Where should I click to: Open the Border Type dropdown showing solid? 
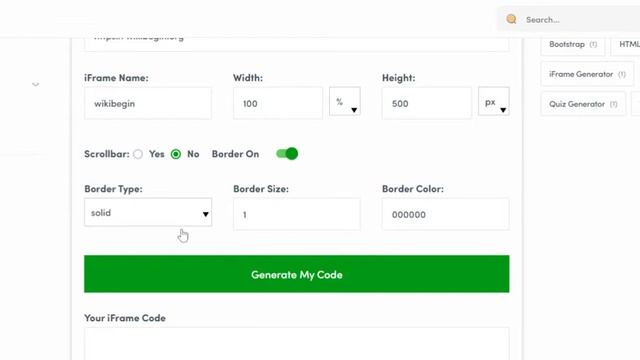tap(148, 212)
